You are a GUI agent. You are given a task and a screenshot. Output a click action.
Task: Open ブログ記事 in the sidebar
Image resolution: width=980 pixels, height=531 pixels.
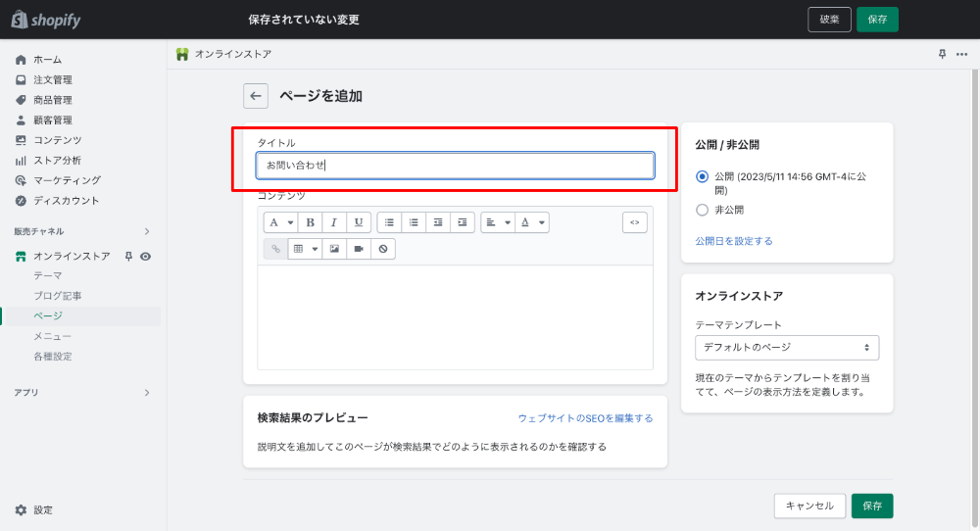pyautogui.click(x=57, y=296)
